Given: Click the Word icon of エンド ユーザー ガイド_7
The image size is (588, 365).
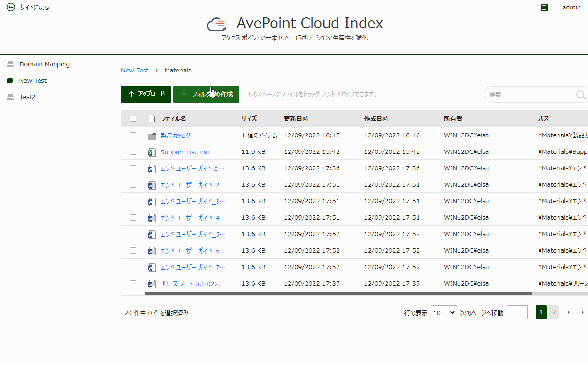Looking at the screenshot, I should (x=152, y=268).
